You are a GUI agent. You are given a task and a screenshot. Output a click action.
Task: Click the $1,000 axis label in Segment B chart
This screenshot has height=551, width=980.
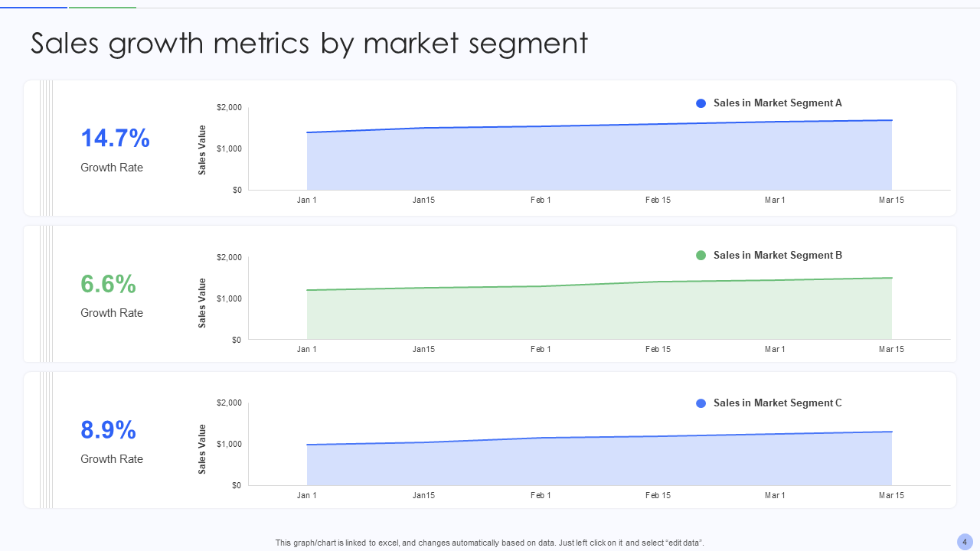pyautogui.click(x=229, y=299)
